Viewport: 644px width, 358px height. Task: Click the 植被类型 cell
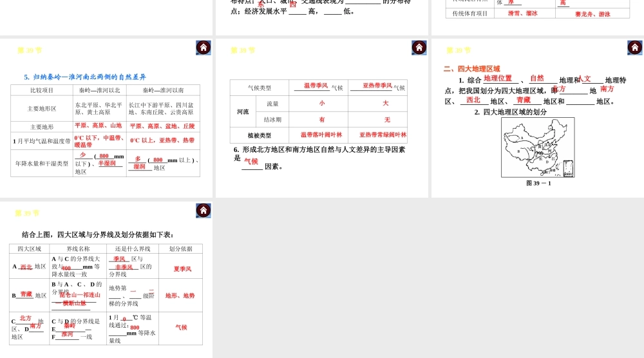pos(259,135)
